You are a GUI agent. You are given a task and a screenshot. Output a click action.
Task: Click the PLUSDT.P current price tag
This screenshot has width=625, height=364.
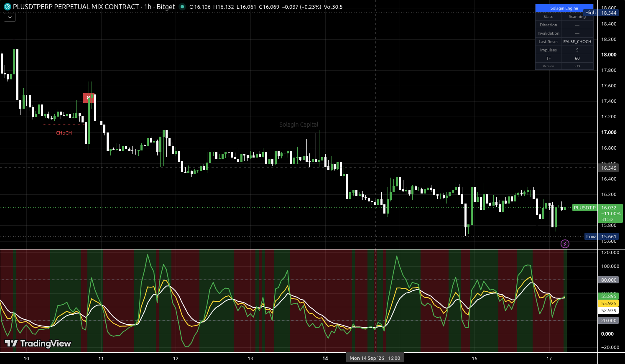[584, 208]
